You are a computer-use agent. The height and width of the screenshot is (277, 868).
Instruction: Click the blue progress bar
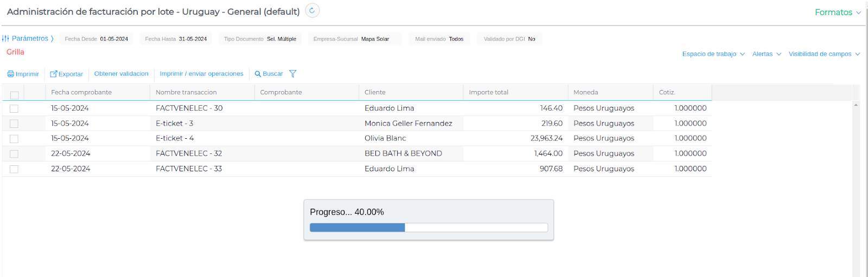358,228
